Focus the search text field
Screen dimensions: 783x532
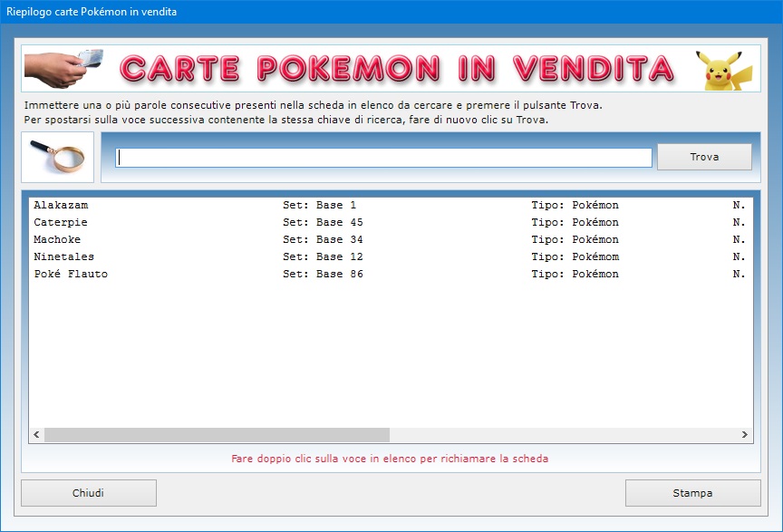383,158
